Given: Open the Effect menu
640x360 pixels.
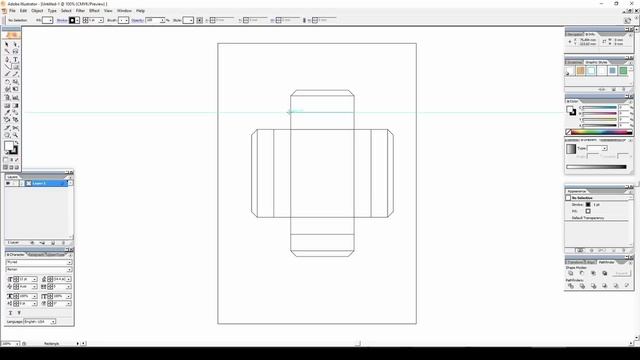Looking at the screenshot, I should tap(94, 11).
